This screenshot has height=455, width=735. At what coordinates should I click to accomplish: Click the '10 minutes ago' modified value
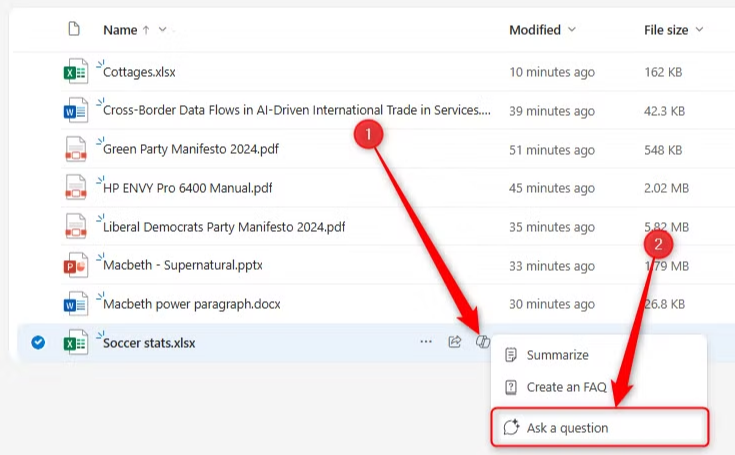(552, 72)
